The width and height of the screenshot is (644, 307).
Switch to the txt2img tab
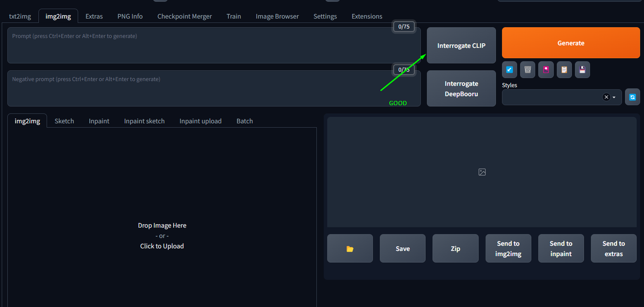coord(20,16)
